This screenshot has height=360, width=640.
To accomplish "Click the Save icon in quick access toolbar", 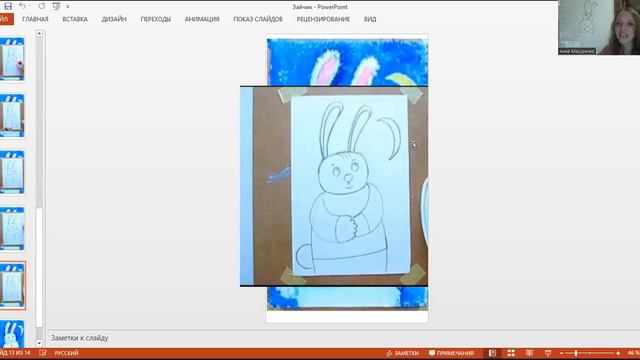I will point(8,6).
